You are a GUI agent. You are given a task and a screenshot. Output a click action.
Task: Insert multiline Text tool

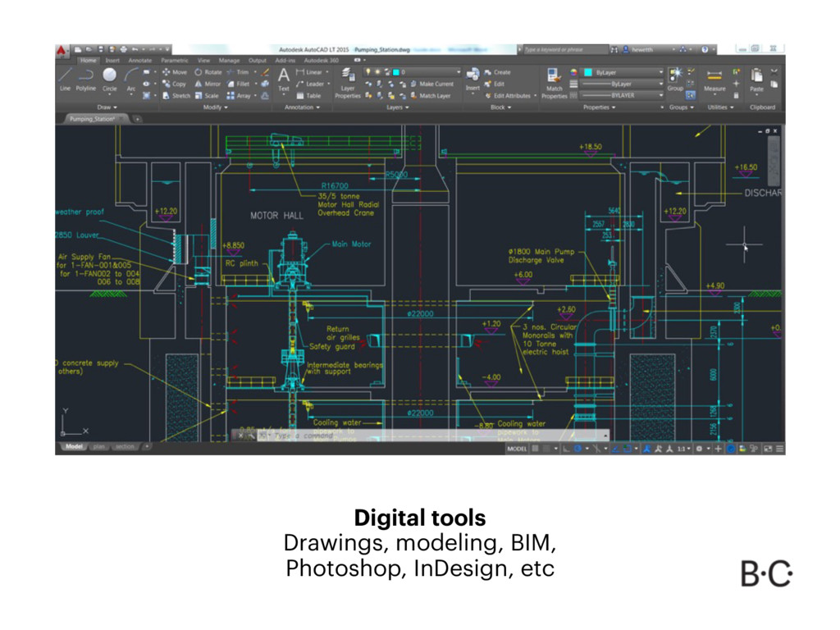pyautogui.click(x=283, y=80)
